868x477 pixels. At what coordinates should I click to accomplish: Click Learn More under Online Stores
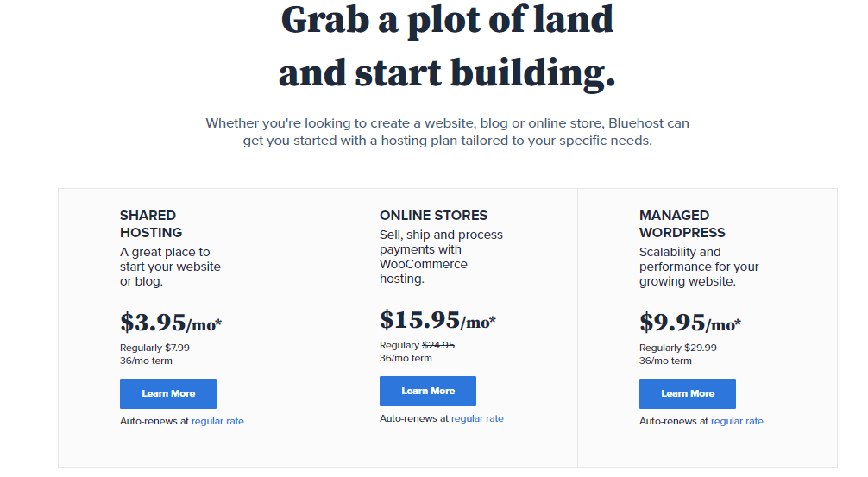427,392
